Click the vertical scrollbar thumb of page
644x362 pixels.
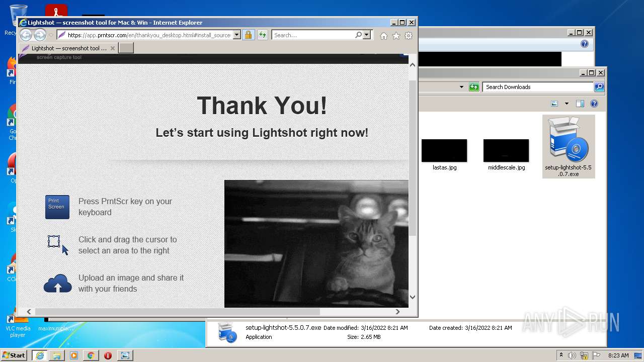(413, 158)
